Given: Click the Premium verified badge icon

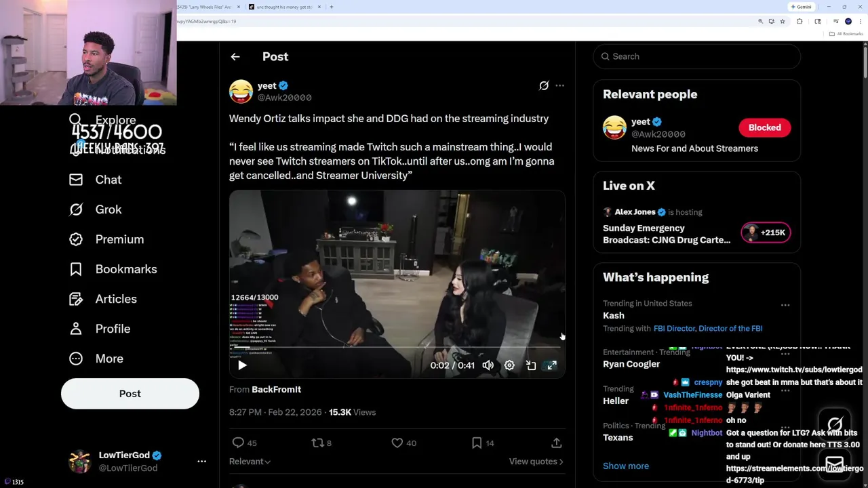Looking at the screenshot, I should tap(76, 239).
